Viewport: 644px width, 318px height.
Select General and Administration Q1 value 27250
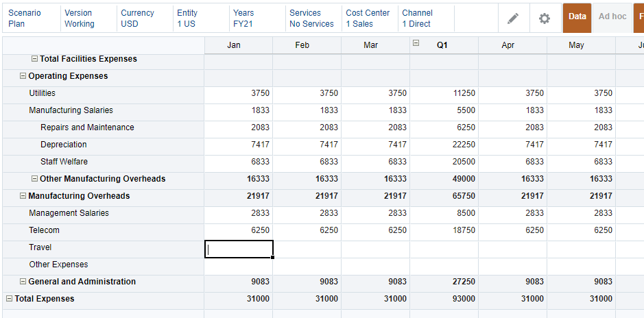444,284
